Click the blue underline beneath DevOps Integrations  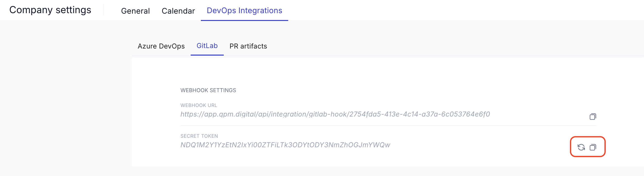(x=244, y=20)
